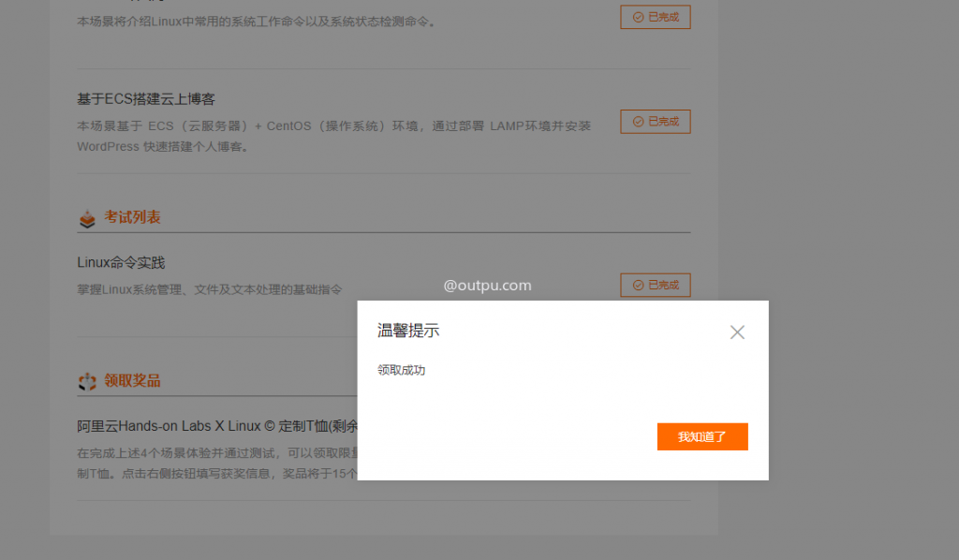Click check icon in Linux命令实践 已完成 button
Screen dimensions: 959x560
[x=638, y=285]
